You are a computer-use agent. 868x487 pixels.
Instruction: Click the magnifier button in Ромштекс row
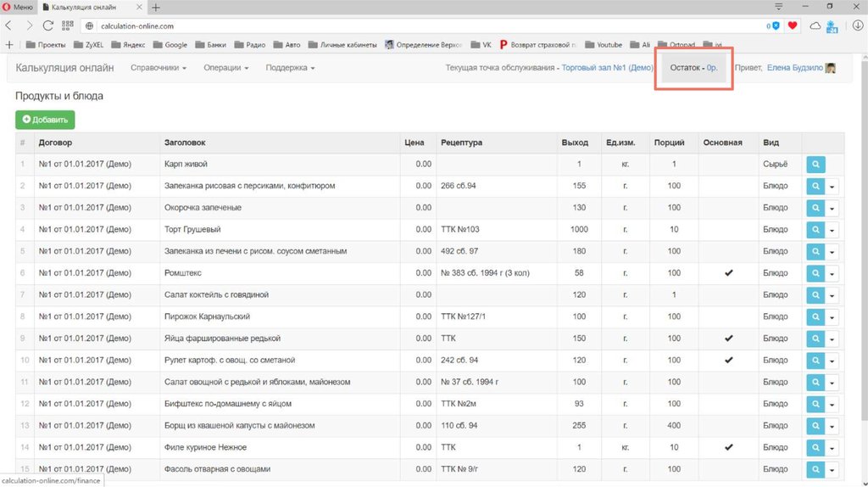[815, 273]
